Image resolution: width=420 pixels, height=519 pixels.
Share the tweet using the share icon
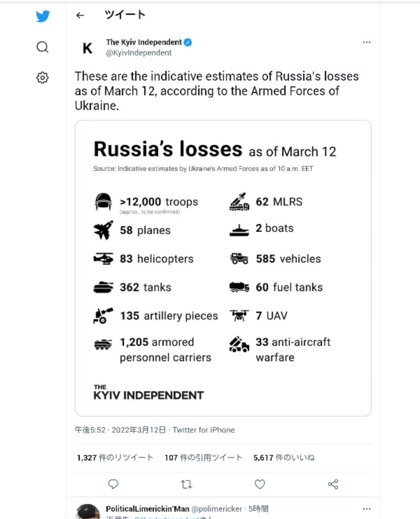(333, 484)
